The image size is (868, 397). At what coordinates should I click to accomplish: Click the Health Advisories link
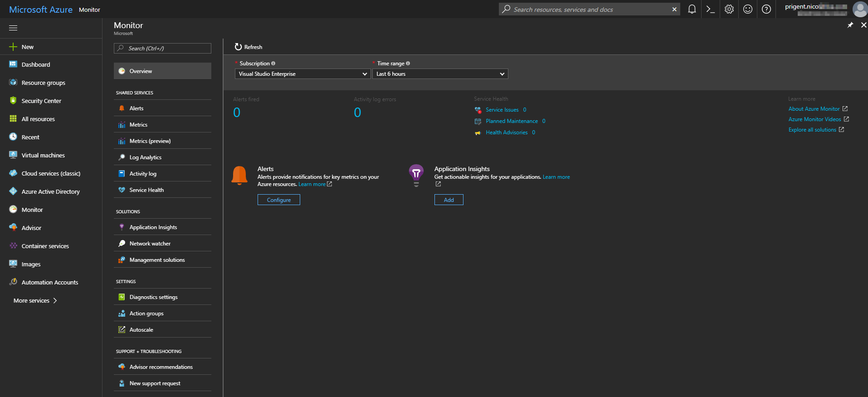(507, 132)
